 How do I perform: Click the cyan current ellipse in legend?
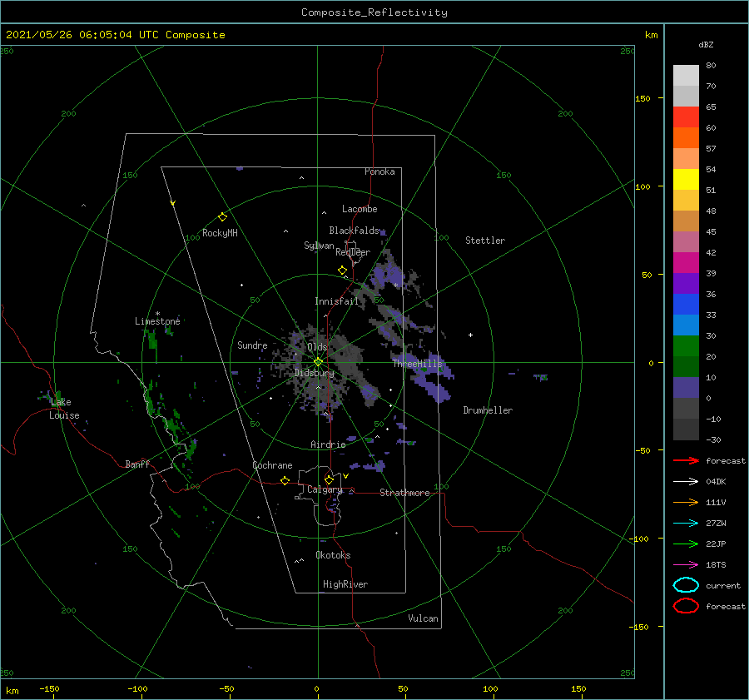(686, 585)
